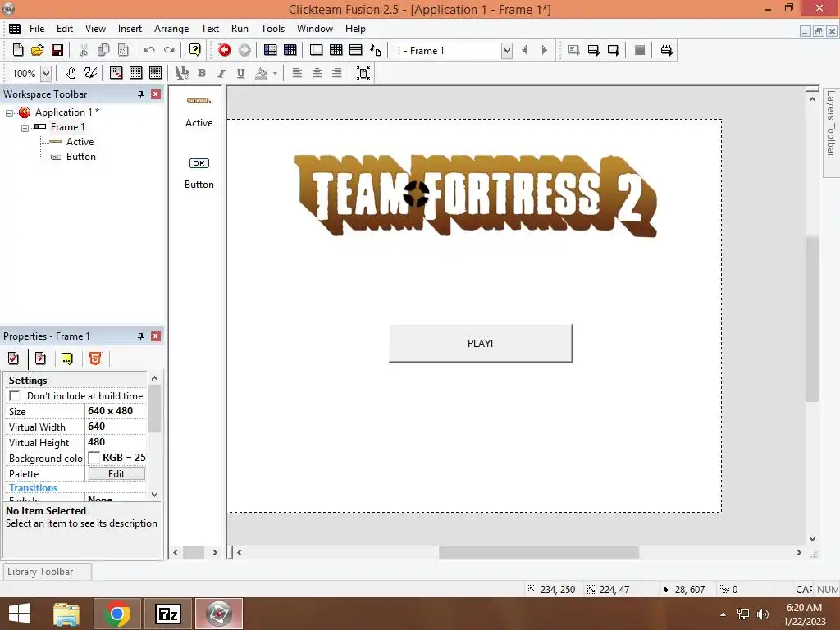Go back with the red back arrow icon
This screenshot has height=630, width=840.
point(225,50)
